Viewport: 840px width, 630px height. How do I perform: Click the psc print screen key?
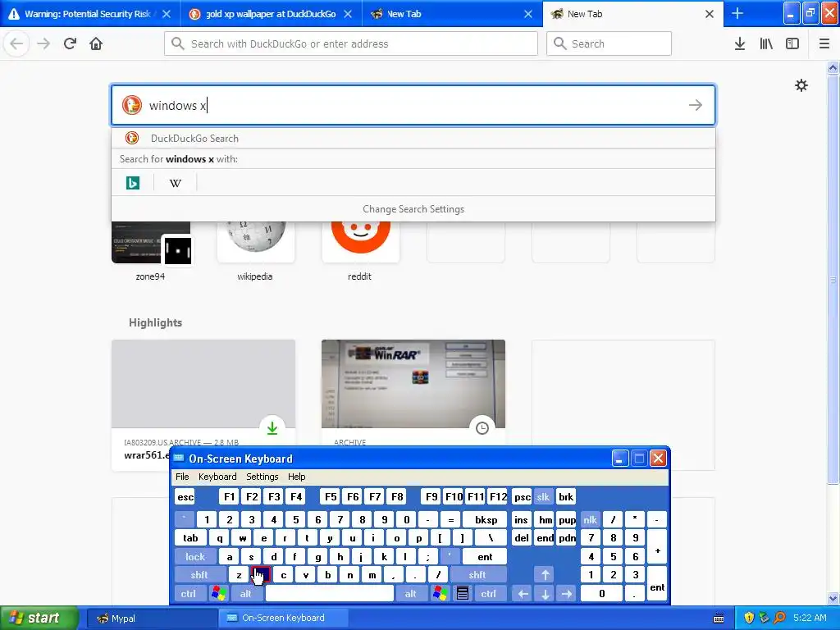523,496
